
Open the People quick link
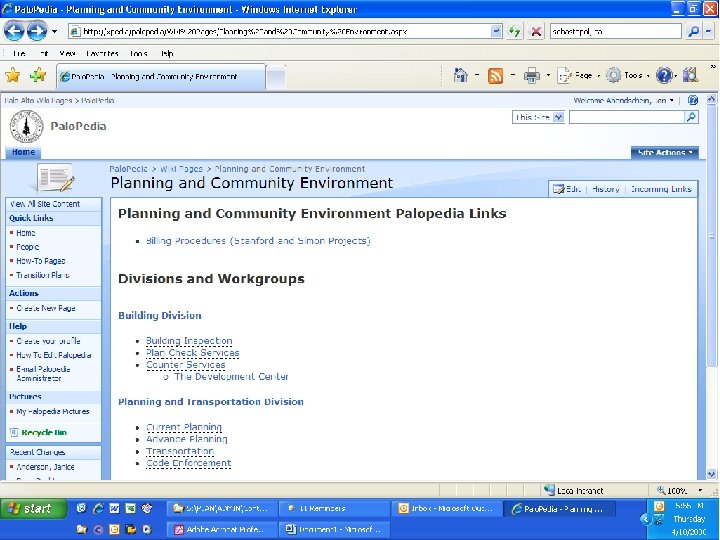28,247
